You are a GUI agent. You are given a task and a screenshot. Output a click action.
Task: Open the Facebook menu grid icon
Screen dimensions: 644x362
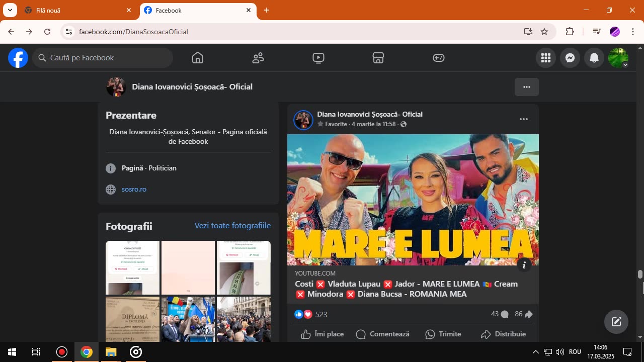pos(546,58)
